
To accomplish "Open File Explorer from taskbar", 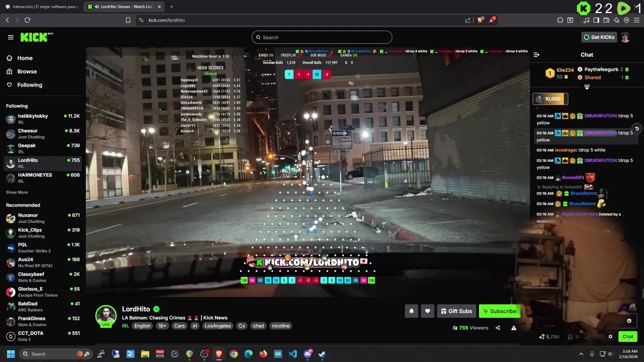I will coord(145,354).
